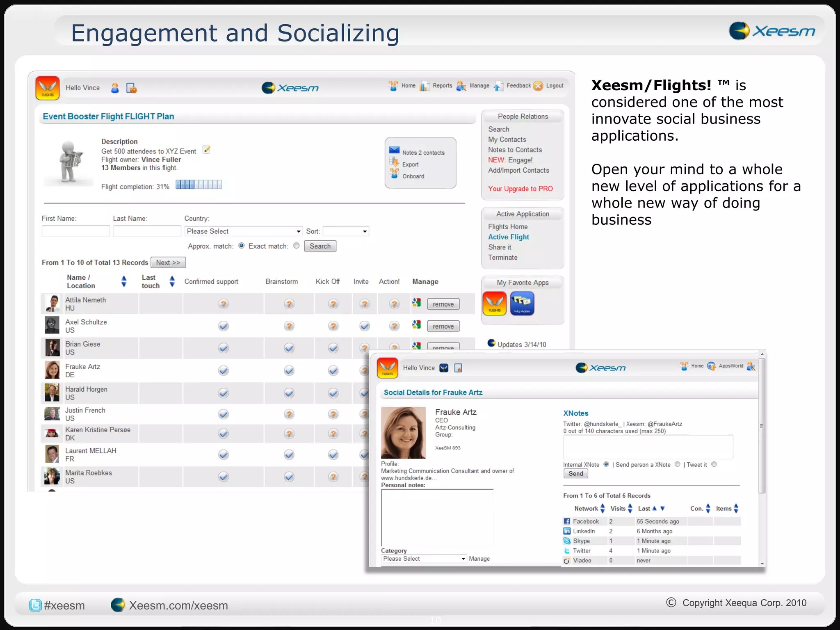The width and height of the screenshot is (840, 630).
Task: Go to Flights Home in Active Application
Action: 508,227
